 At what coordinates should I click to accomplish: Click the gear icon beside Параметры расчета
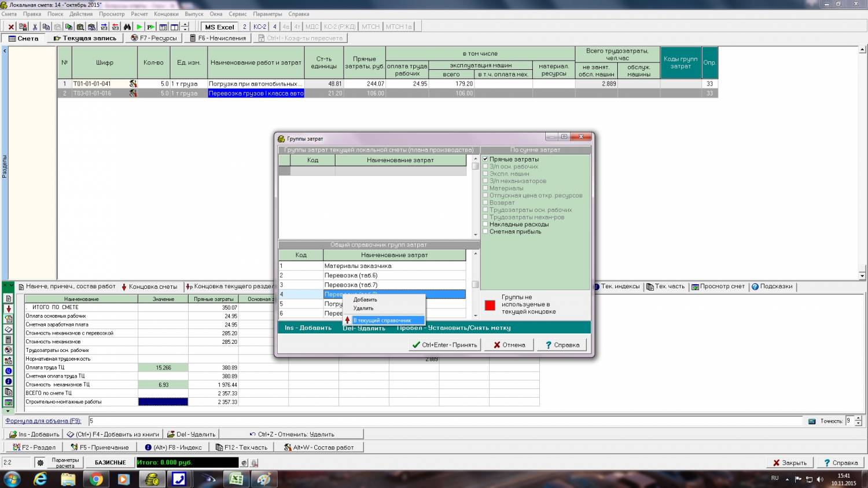coord(40,463)
